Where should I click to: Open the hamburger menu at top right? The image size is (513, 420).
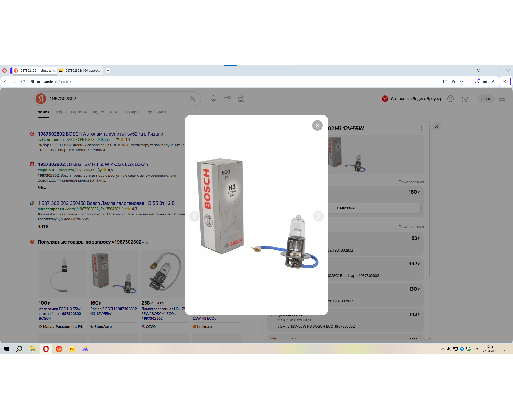(x=502, y=99)
